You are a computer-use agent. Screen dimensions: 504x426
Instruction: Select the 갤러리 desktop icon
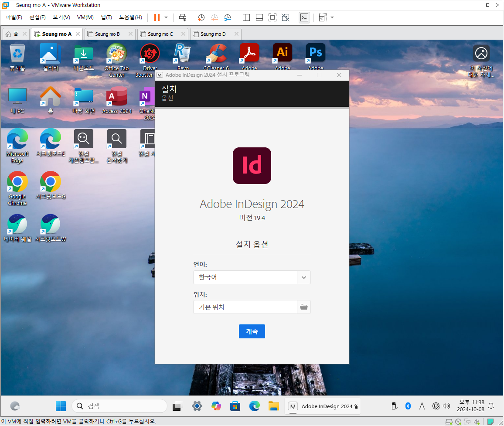(51, 58)
